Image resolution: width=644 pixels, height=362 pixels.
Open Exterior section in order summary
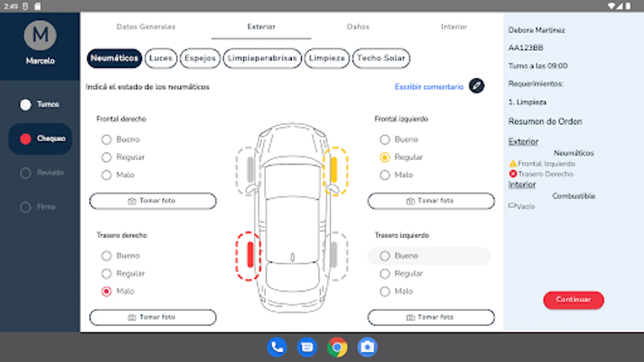(523, 142)
